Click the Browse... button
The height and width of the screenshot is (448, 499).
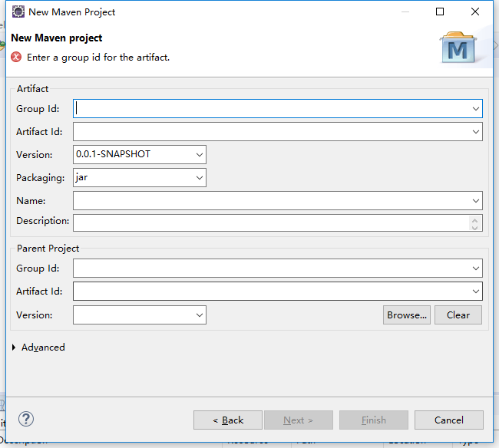click(x=407, y=315)
